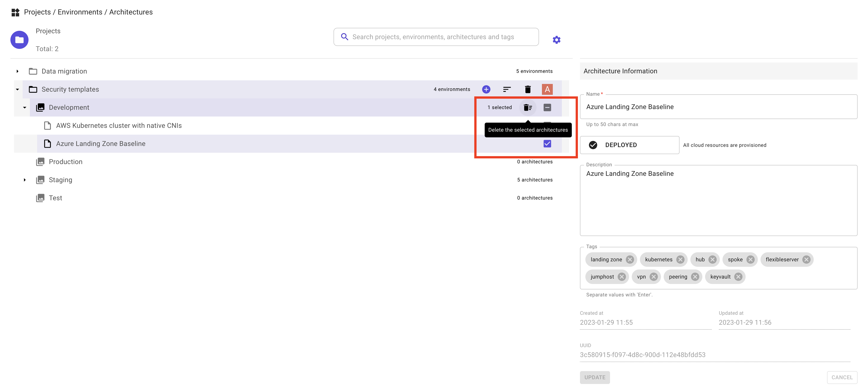868x391 pixels.
Task: Click the blue Projects folder icon
Action: click(19, 40)
